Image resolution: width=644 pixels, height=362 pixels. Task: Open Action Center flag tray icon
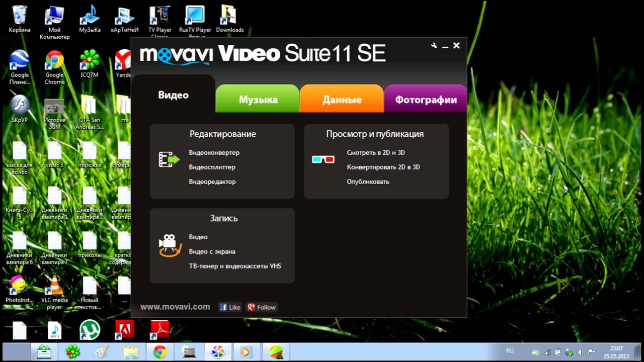pyautogui.click(x=591, y=352)
